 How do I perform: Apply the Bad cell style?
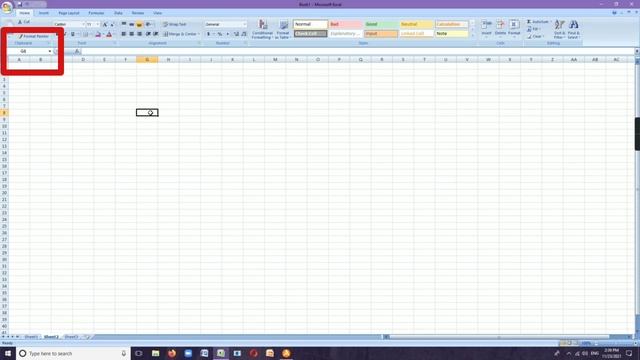click(x=345, y=24)
